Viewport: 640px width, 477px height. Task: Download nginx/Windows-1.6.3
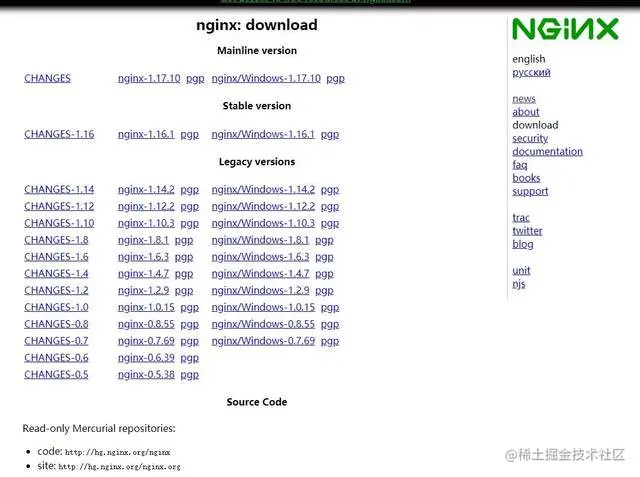260,257
